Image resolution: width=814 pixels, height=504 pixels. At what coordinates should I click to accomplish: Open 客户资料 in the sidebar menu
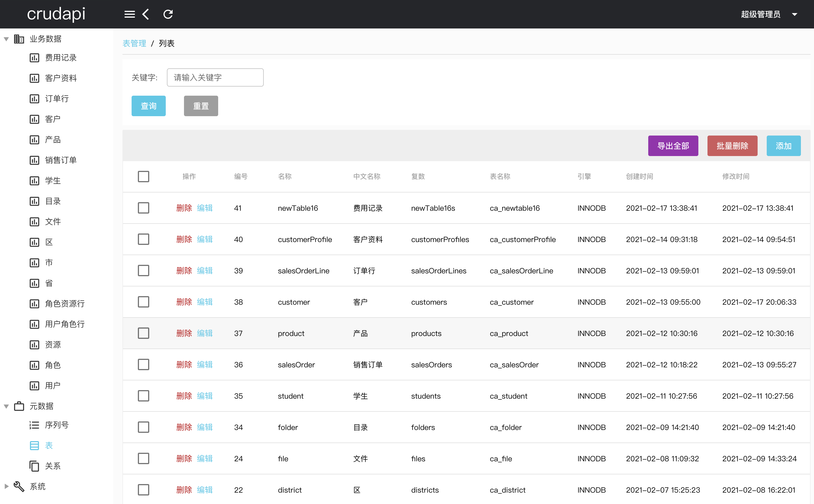pyautogui.click(x=61, y=78)
